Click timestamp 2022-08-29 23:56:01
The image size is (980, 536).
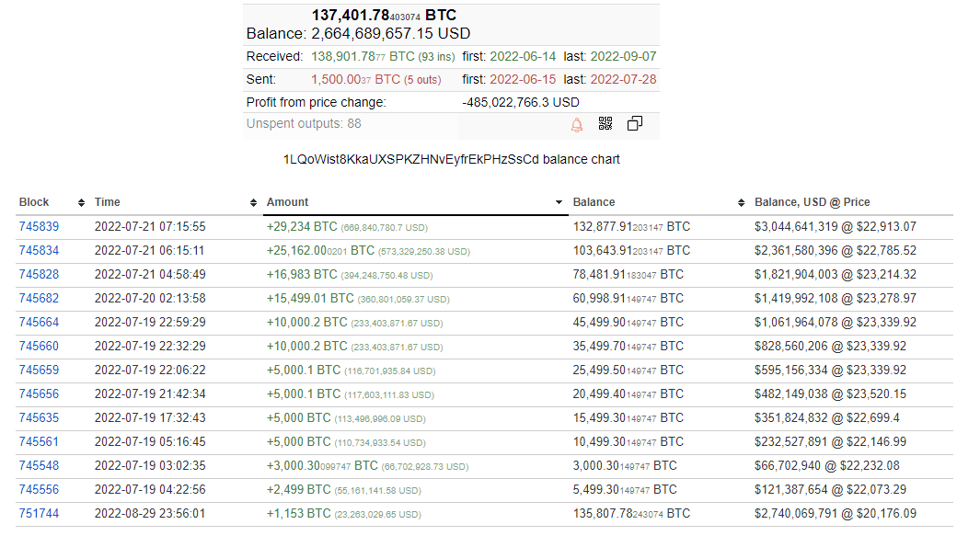(x=150, y=514)
